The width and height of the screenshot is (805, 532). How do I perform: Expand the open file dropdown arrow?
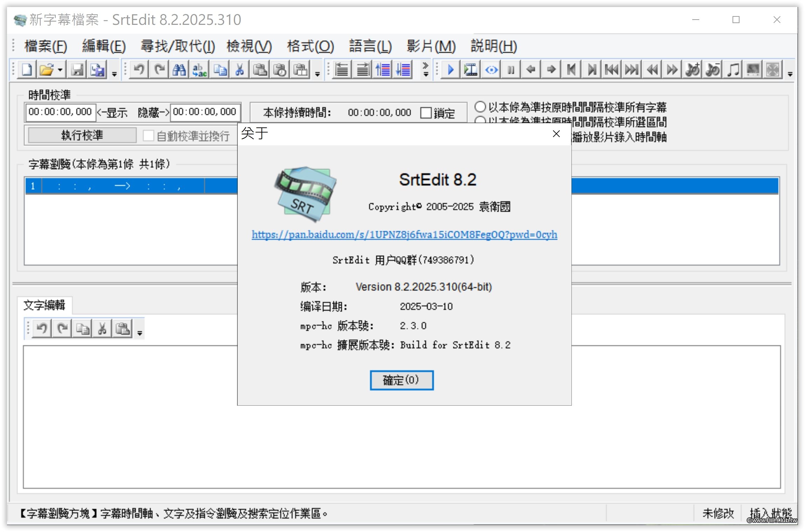[60, 70]
